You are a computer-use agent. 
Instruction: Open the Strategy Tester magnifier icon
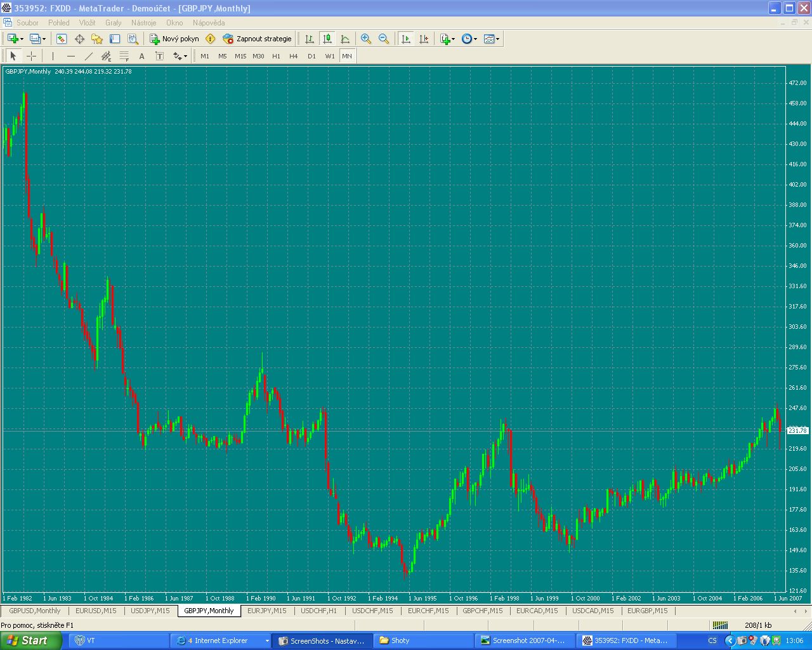point(133,39)
